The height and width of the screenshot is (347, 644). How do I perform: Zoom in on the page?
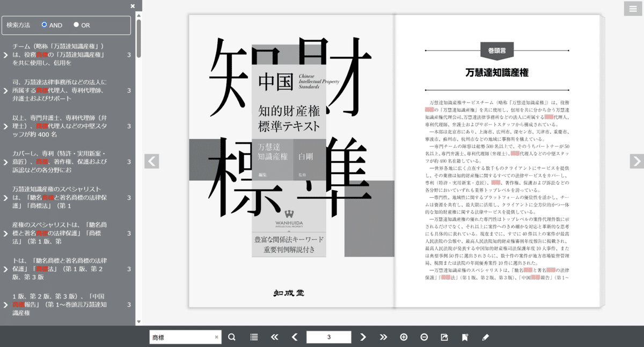point(402,337)
